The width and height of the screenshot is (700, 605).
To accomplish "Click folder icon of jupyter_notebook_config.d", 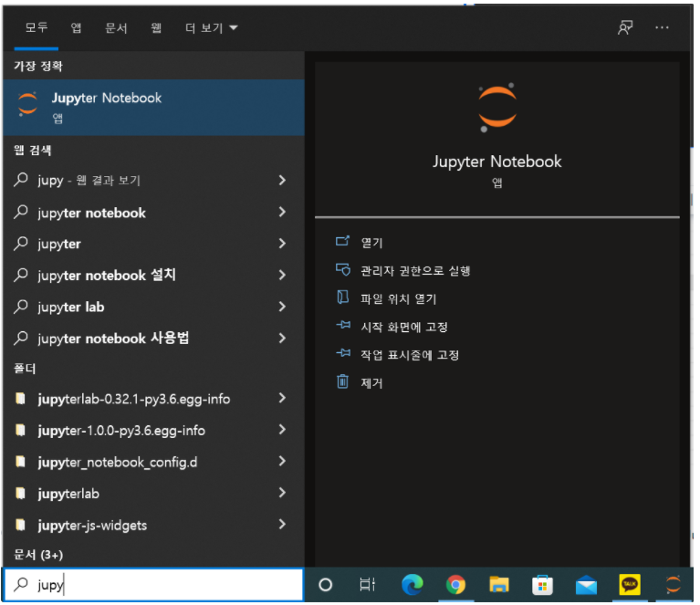I will point(20,462).
